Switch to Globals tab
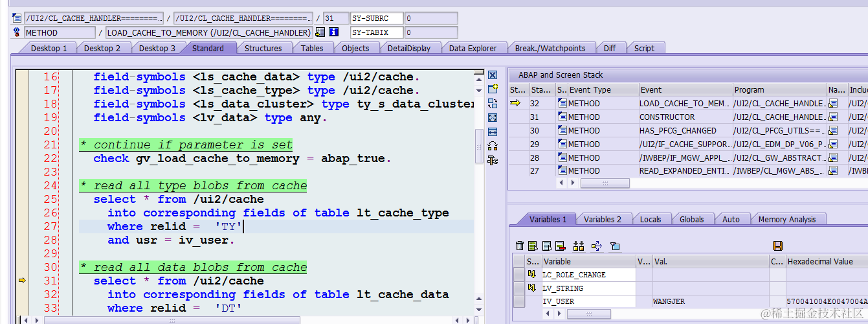The width and height of the screenshot is (868, 324). tap(691, 219)
